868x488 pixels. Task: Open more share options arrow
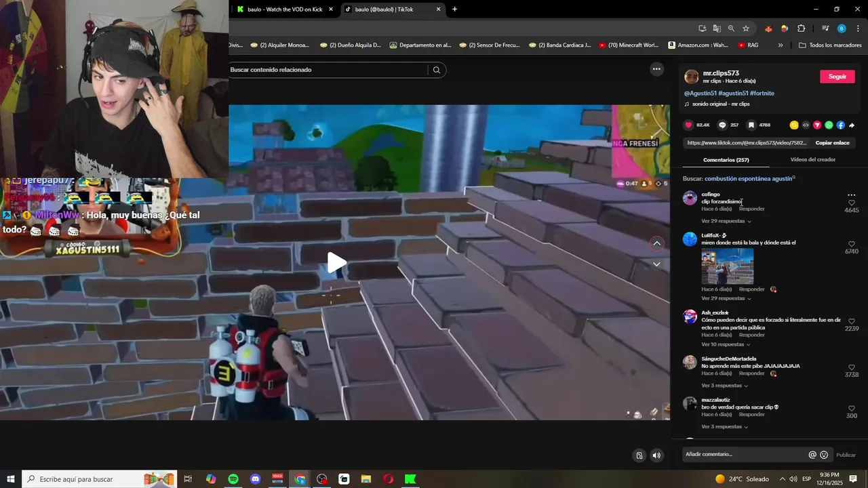click(x=852, y=125)
